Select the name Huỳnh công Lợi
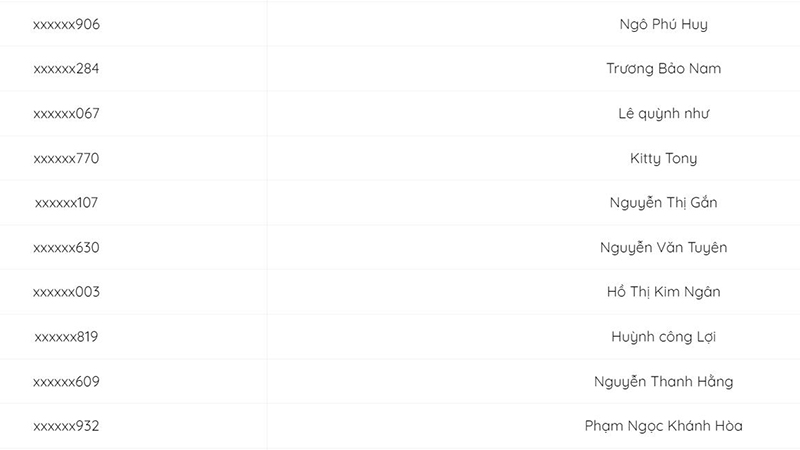800x450 pixels. tap(663, 337)
